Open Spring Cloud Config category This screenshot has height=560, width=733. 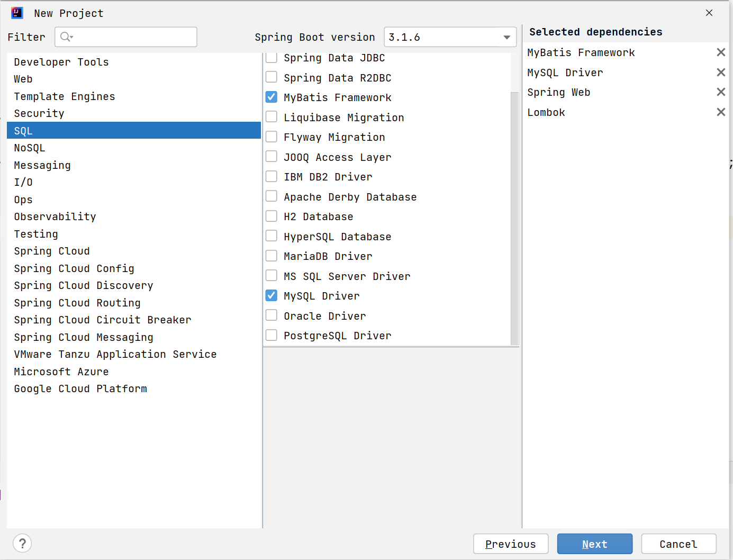tap(134, 268)
